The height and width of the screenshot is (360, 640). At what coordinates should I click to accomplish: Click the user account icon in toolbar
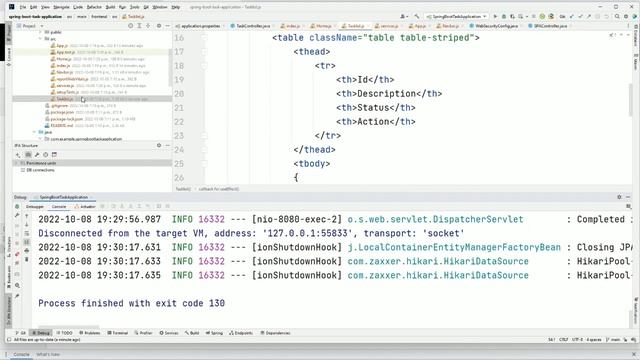pos(403,16)
